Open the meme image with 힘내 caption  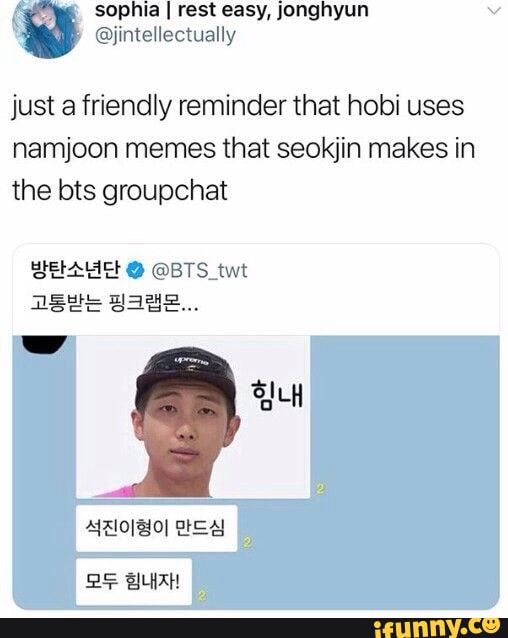tap(193, 417)
